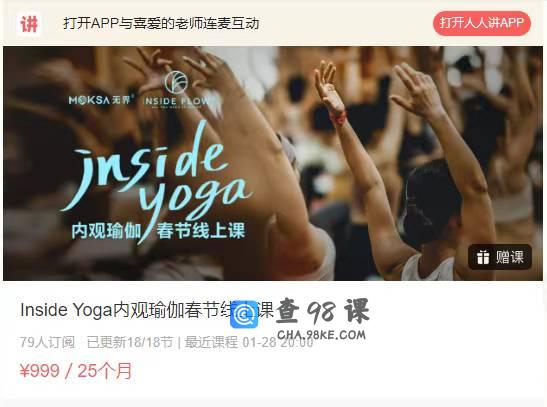547x407 pixels.
Task: Click the MOKSA无界 logo on cover
Action: [101, 100]
